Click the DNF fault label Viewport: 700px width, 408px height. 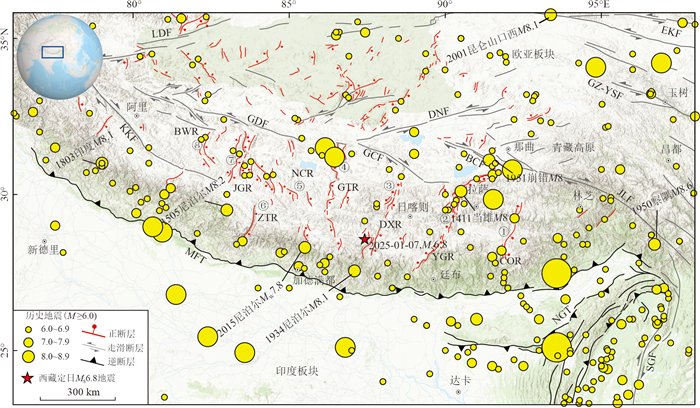[x=438, y=113]
